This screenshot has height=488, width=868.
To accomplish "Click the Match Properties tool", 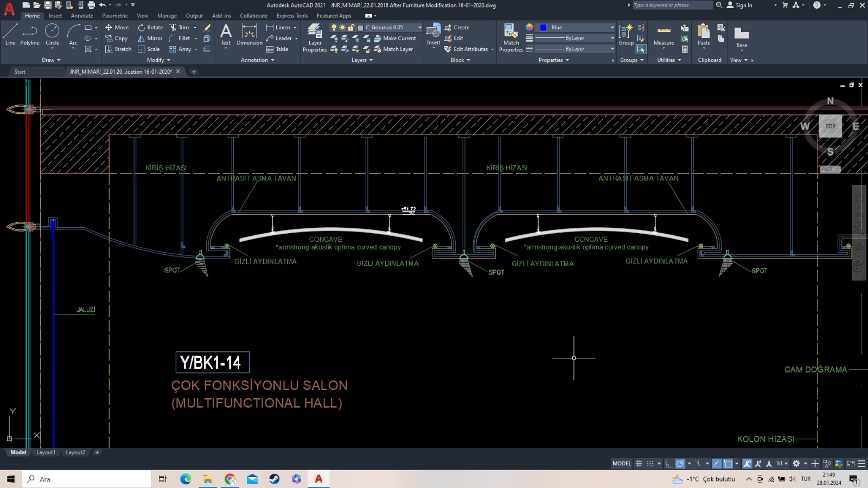I will click(511, 37).
